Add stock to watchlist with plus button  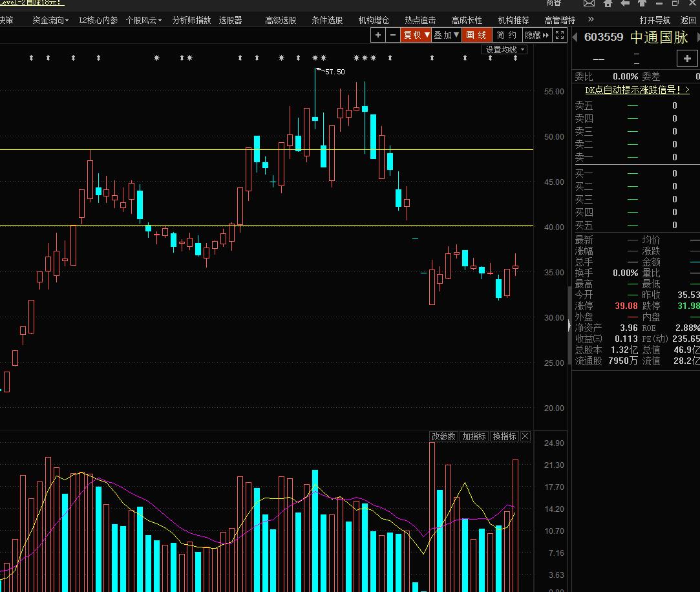(687, 59)
